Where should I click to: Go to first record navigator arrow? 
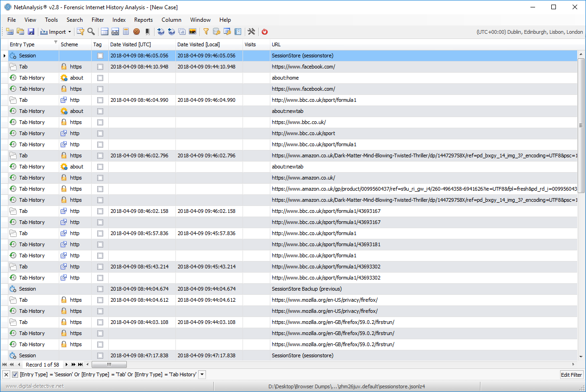(x=5, y=365)
